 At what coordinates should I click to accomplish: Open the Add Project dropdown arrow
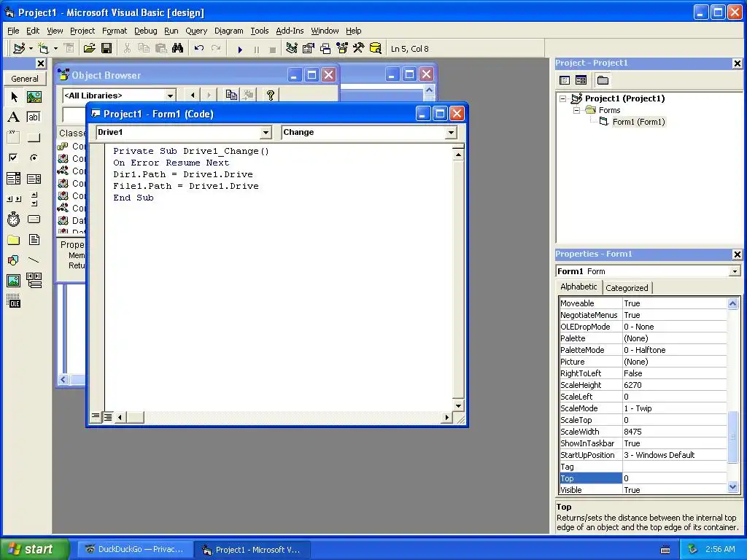coord(31,49)
